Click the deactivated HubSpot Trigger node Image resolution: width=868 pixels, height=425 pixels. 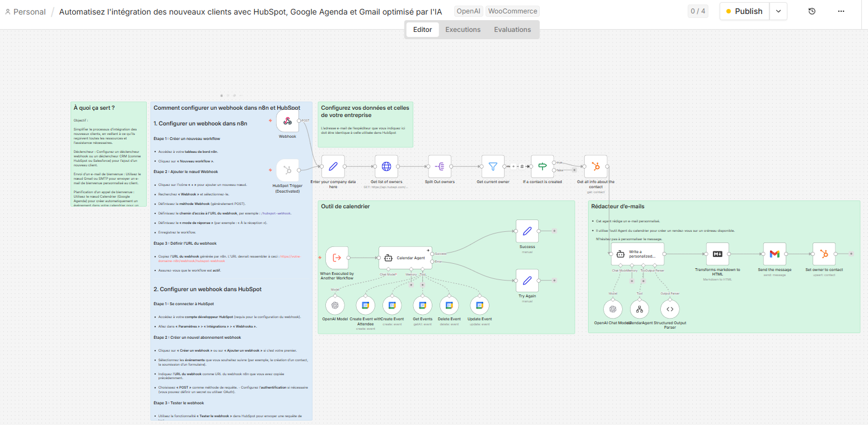287,171
